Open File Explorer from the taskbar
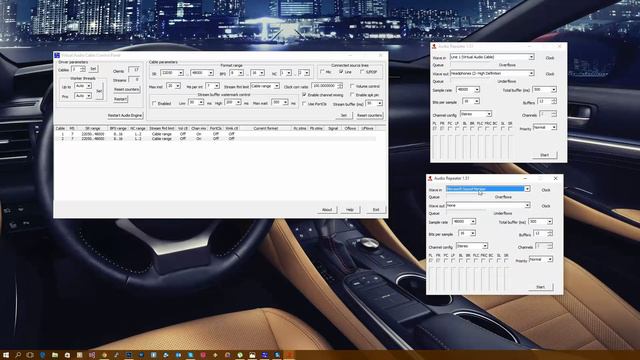The width and height of the screenshot is (640, 360). click(x=55, y=355)
